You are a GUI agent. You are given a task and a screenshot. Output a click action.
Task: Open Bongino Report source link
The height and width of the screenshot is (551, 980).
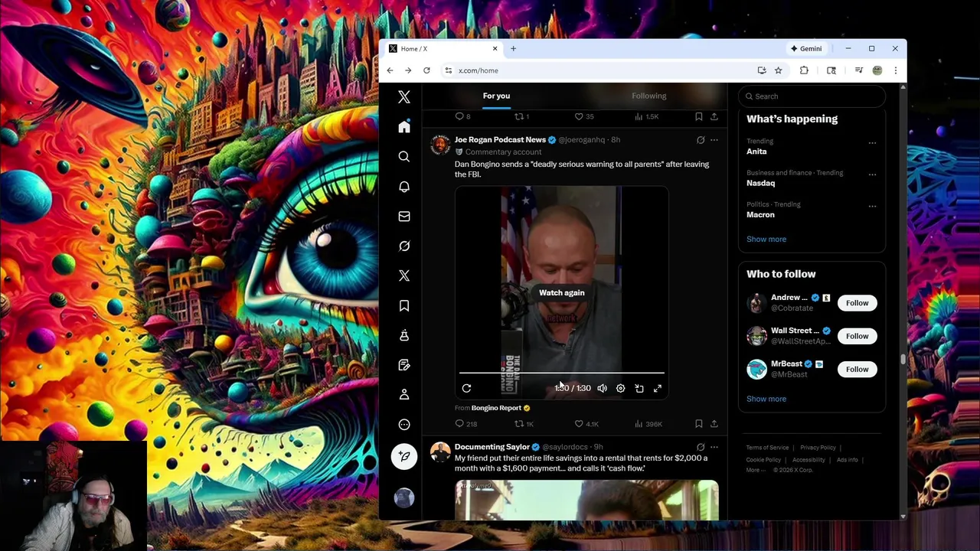coord(496,408)
